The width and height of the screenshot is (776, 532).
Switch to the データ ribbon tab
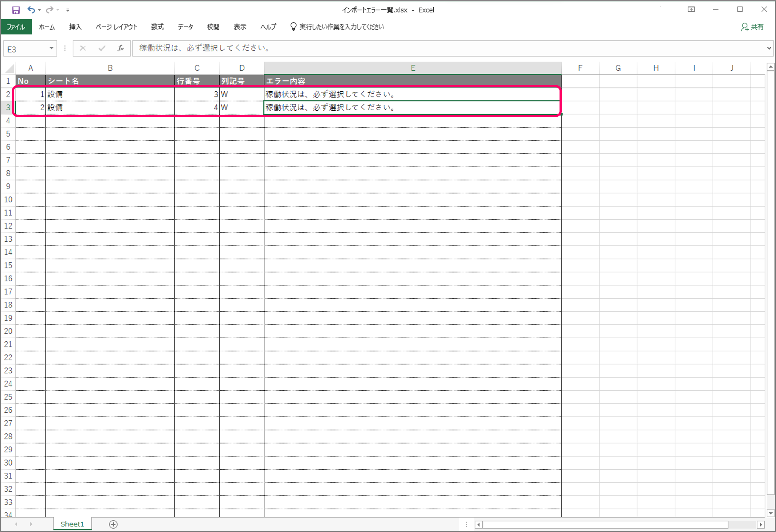185,27
